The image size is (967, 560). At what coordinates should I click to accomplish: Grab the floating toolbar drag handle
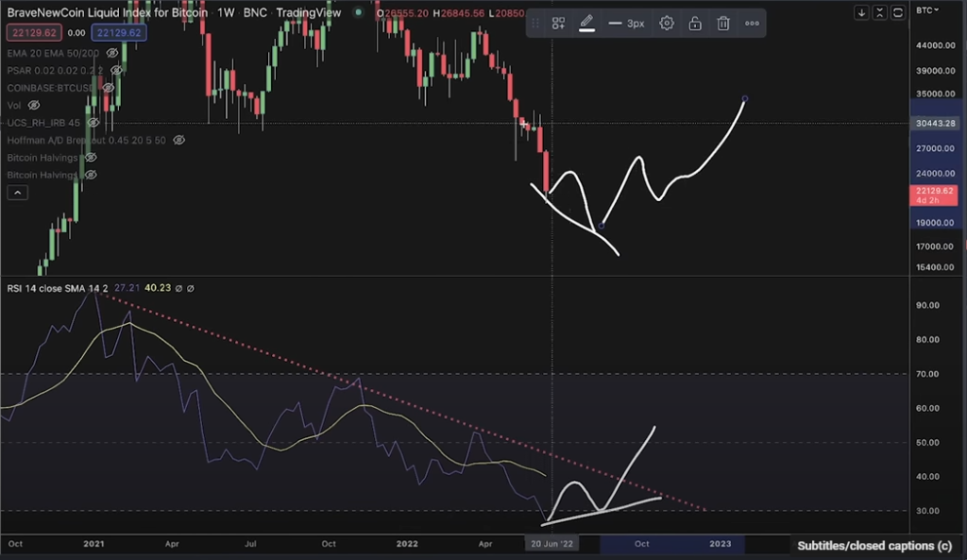(537, 23)
